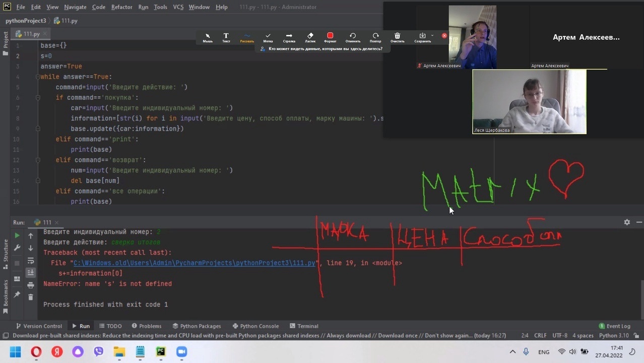
Task: Open Windows Start menu
Action: pyautogui.click(x=15, y=352)
